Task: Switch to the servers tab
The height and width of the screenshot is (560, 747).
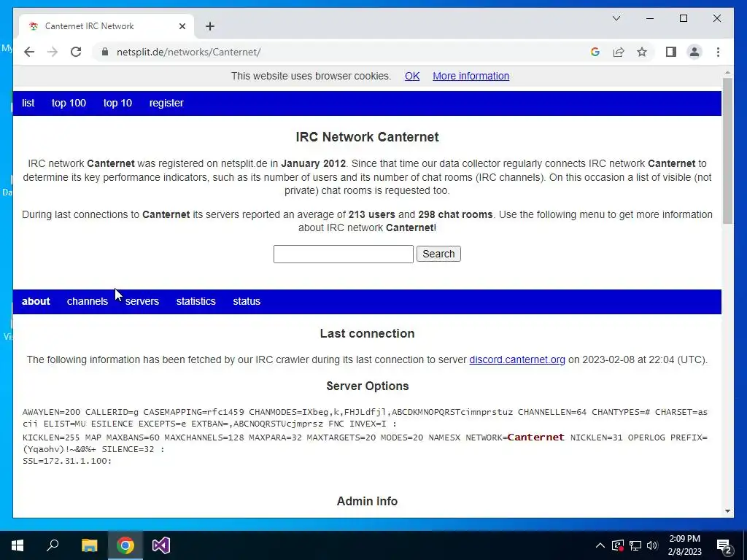Action: click(x=142, y=301)
